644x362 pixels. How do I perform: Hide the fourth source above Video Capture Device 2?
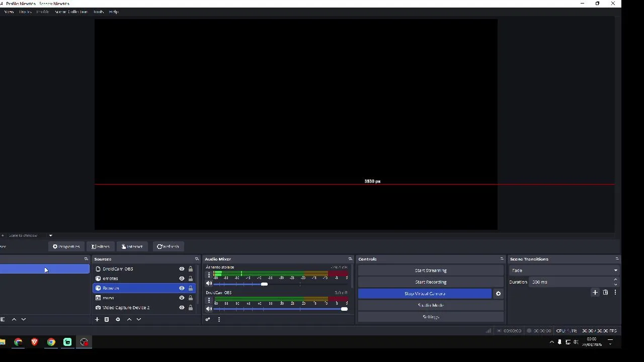182,298
